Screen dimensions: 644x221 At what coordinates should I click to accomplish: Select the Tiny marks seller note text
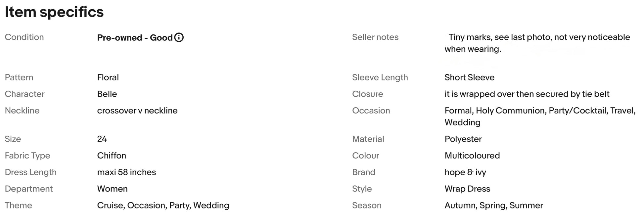[x=537, y=43]
